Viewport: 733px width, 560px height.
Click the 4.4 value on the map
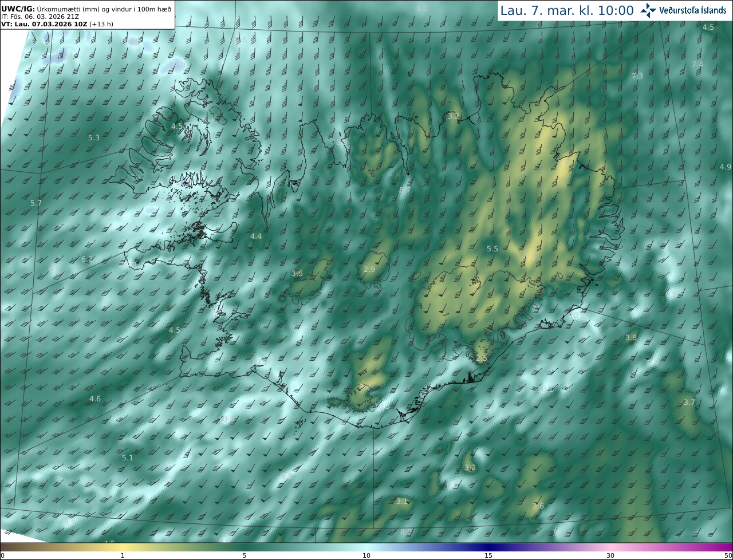[256, 236]
